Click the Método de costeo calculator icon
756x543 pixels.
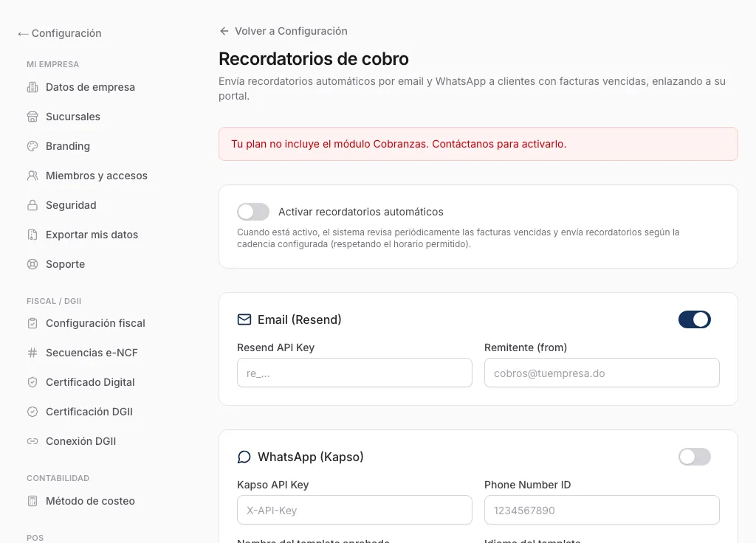click(32, 501)
